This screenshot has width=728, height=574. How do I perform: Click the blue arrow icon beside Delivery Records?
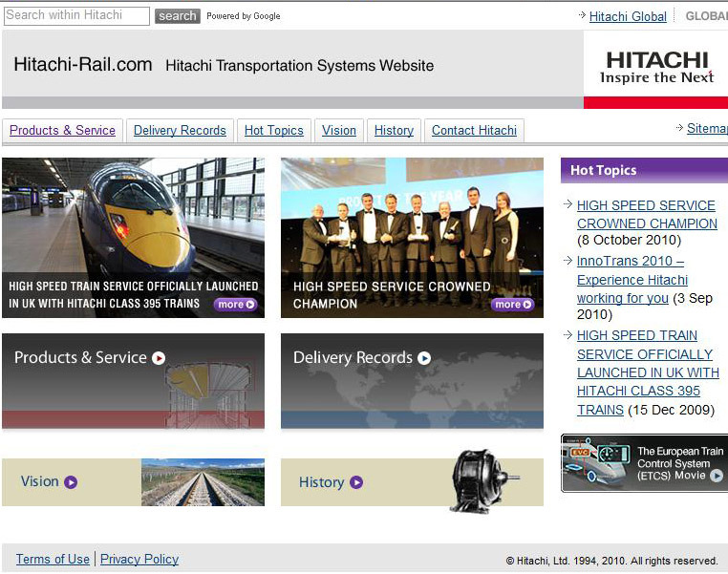[424, 358]
